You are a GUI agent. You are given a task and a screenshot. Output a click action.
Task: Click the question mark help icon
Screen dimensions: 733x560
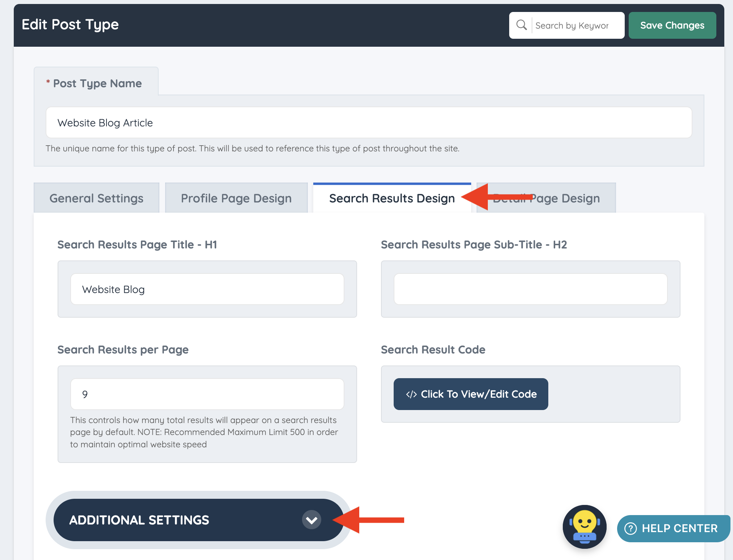[631, 528]
